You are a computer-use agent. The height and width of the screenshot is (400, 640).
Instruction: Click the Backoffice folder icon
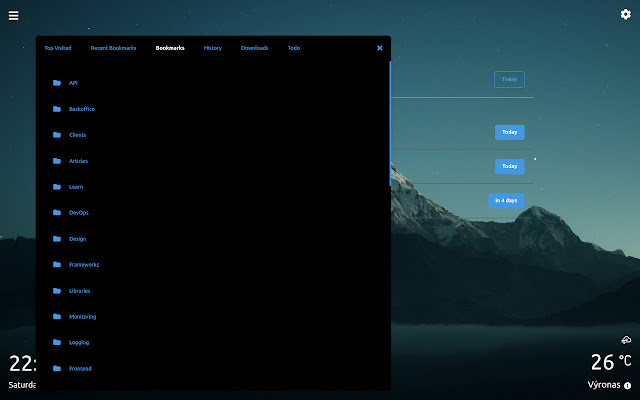click(x=57, y=109)
